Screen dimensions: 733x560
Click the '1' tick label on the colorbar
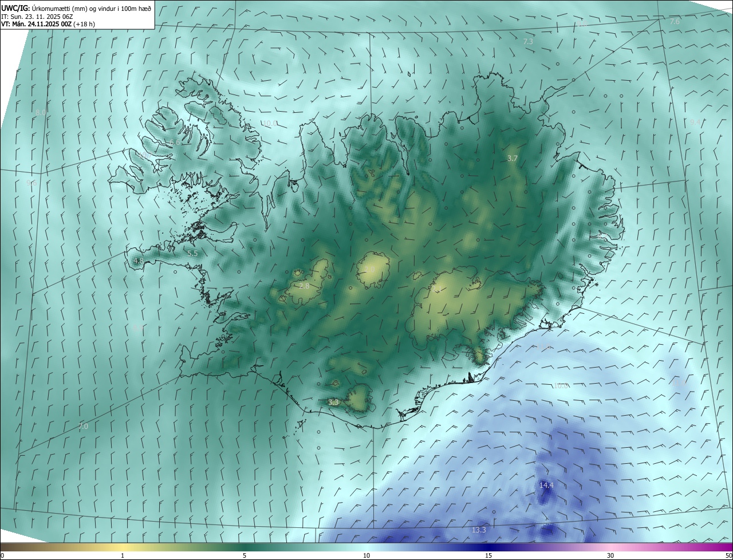(123, 555)
